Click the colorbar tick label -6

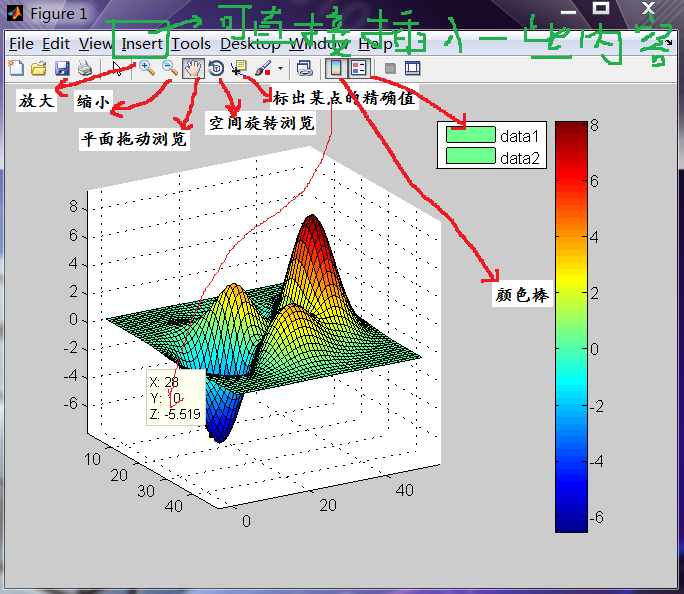pyautogui.click(x=597, y=517)
